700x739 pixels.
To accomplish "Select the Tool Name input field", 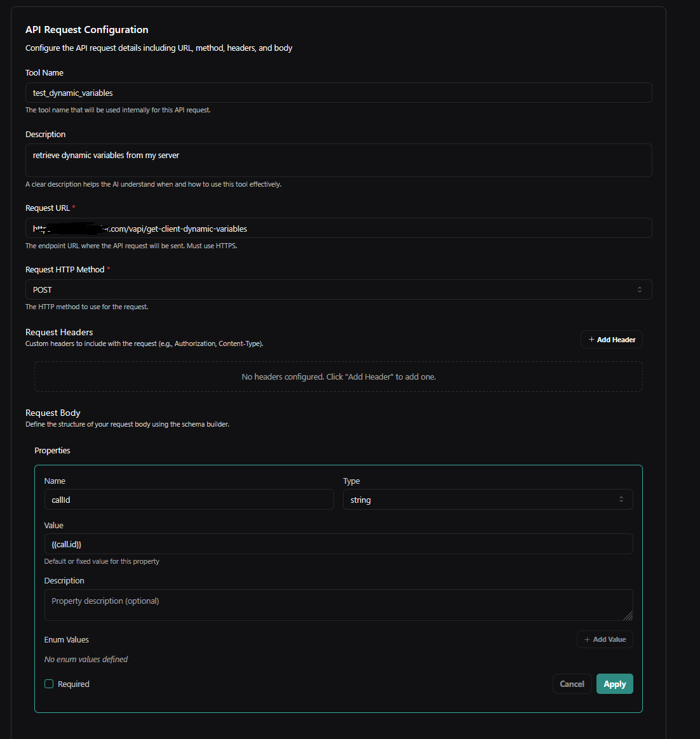I will coord(339,93).
